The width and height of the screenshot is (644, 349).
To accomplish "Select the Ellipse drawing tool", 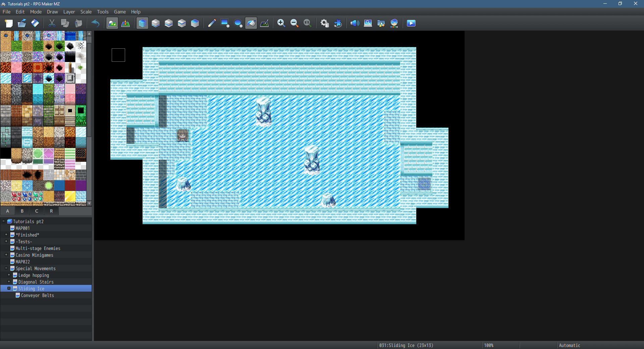I will (238, 23).
